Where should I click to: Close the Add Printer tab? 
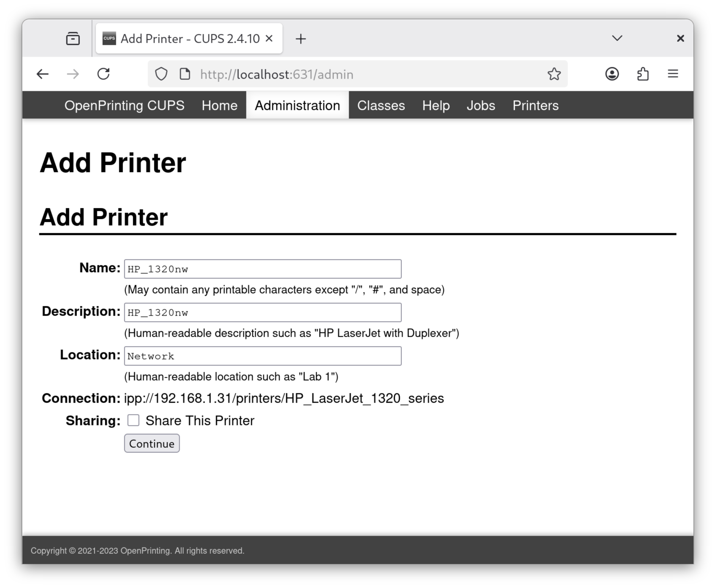click(269, 39)
